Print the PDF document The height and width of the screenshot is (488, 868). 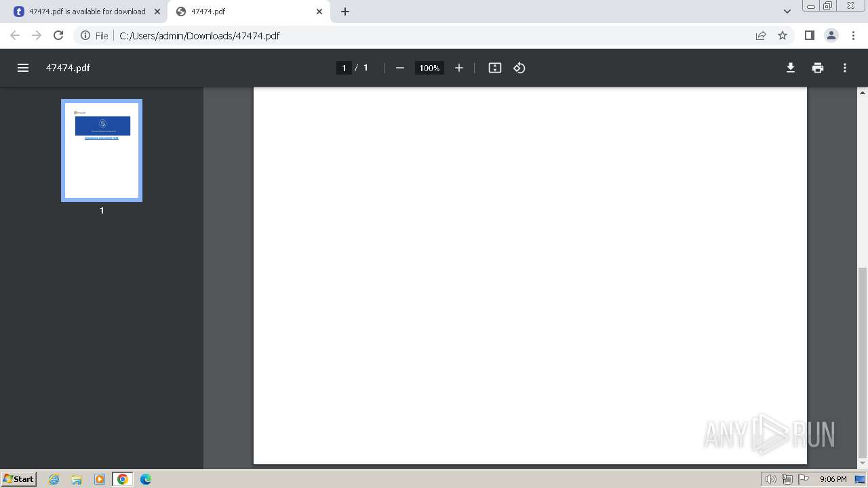pyautogui.click(x=818, y=68)
